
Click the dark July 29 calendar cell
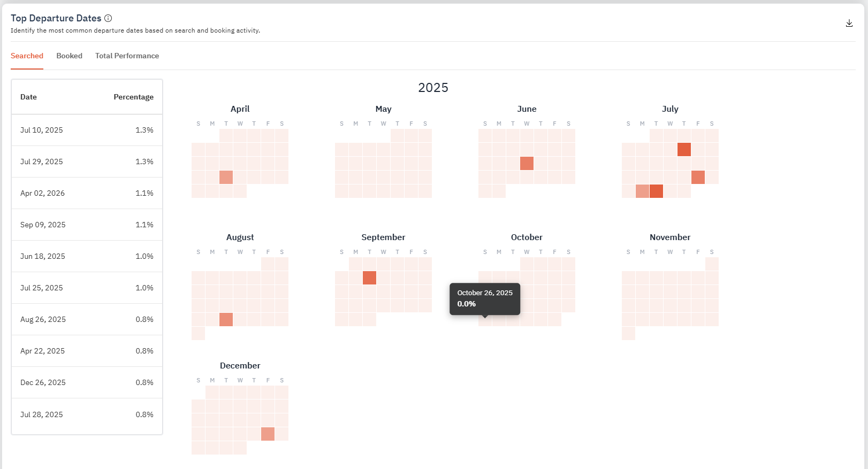(656, 191)
